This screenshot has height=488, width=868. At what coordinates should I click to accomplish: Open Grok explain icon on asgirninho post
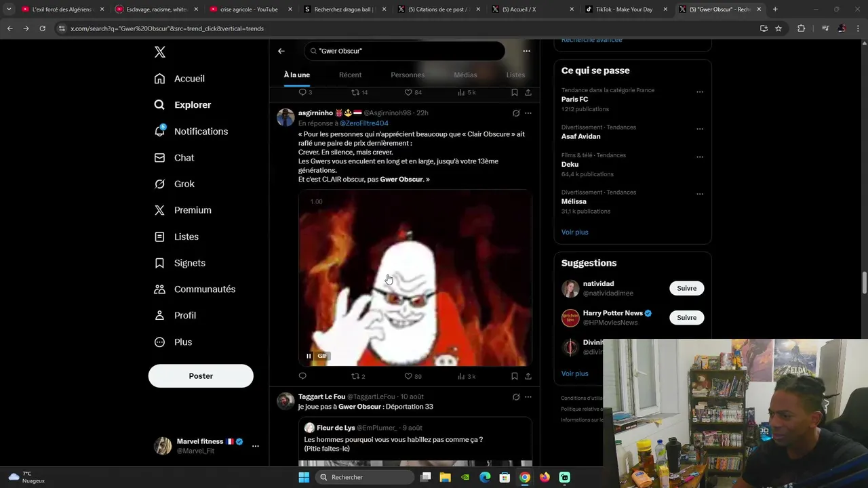tap(516, 113)
